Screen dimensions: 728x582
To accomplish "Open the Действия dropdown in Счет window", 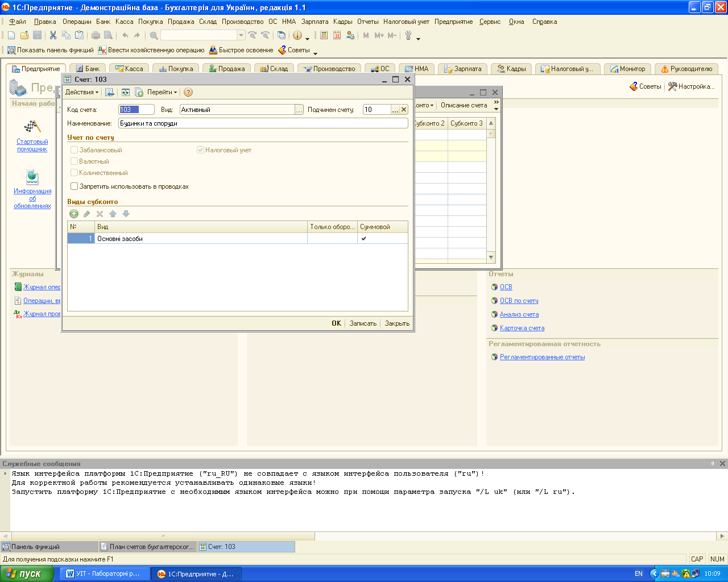I will (82, 92).
